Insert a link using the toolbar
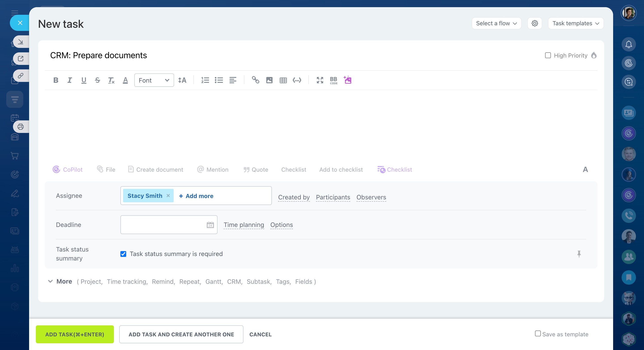The height and width of the screenshot is (350, 644). [x=255, y=80]
